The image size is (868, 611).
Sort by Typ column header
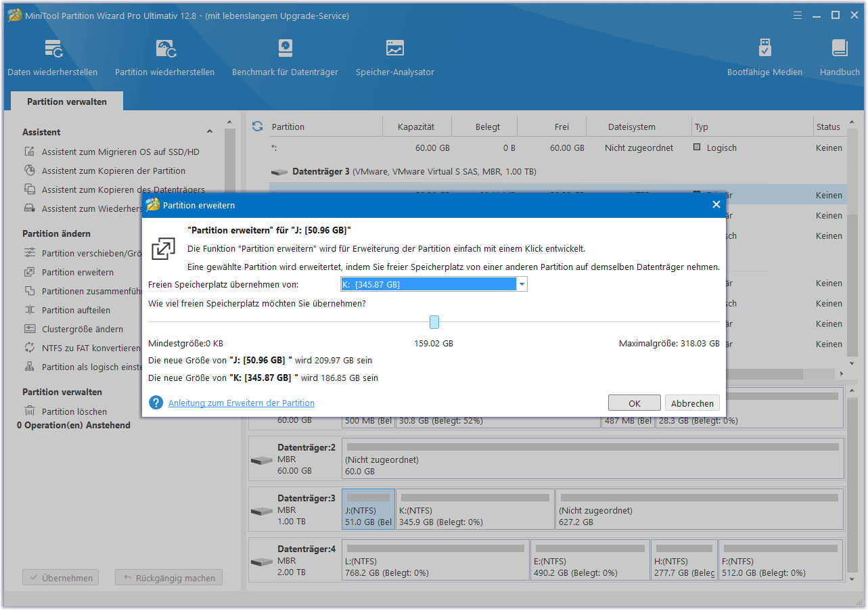pyautogui.click(x=701, y=127)
